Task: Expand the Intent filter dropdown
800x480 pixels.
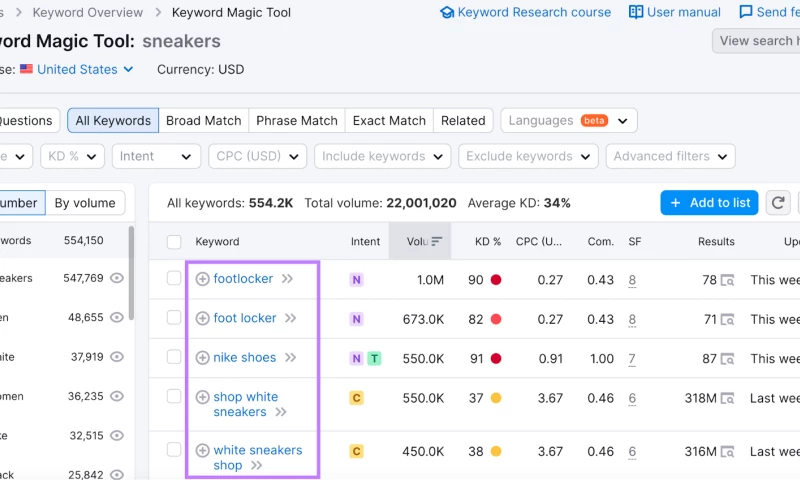Action: pyautogui.click(x=156, y=156)
